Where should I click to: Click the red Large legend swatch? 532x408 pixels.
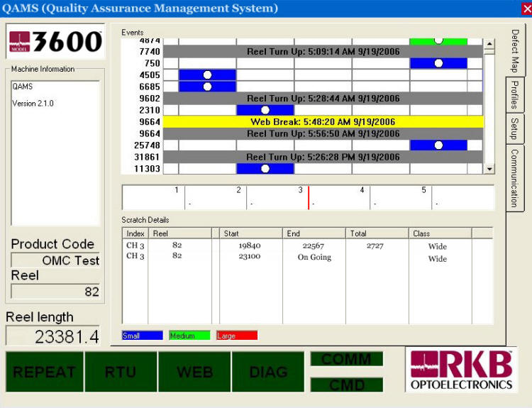point(236,336)
